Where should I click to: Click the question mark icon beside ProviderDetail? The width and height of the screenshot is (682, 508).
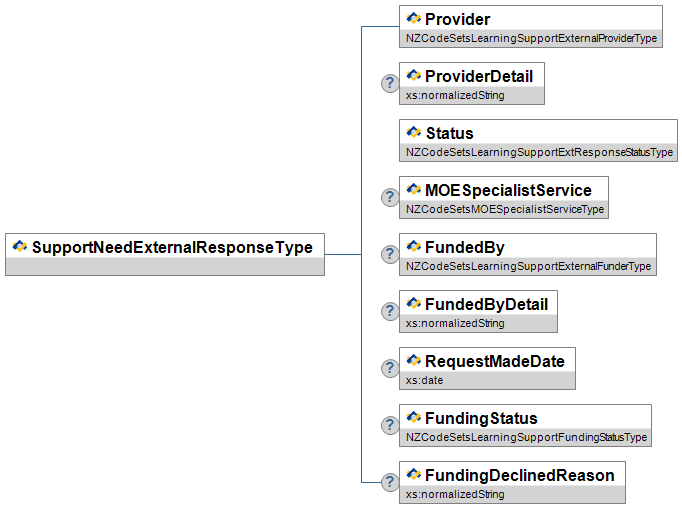[390, 83]
